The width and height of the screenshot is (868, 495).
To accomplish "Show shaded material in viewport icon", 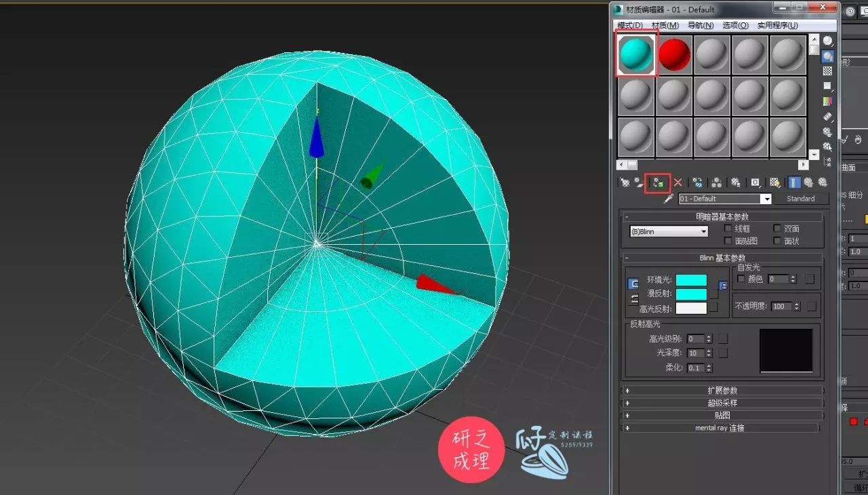I will pyautogui.click(x=776, y=182).
